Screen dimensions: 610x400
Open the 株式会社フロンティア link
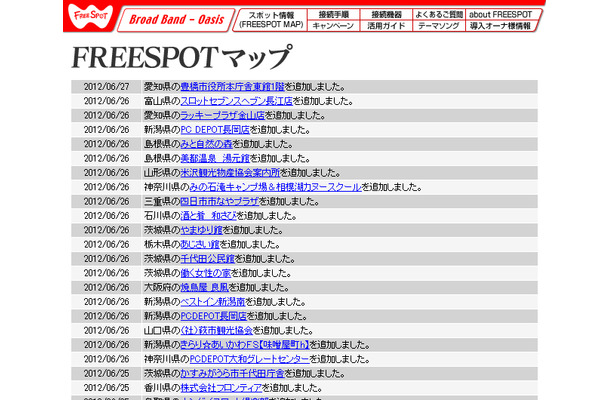coord(221,388)
